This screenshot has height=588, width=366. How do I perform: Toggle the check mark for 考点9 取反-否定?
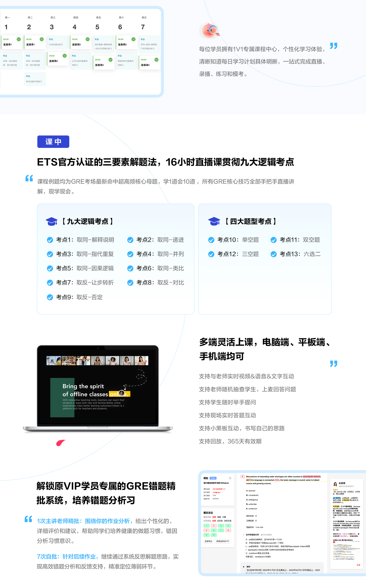pos(50,297)
